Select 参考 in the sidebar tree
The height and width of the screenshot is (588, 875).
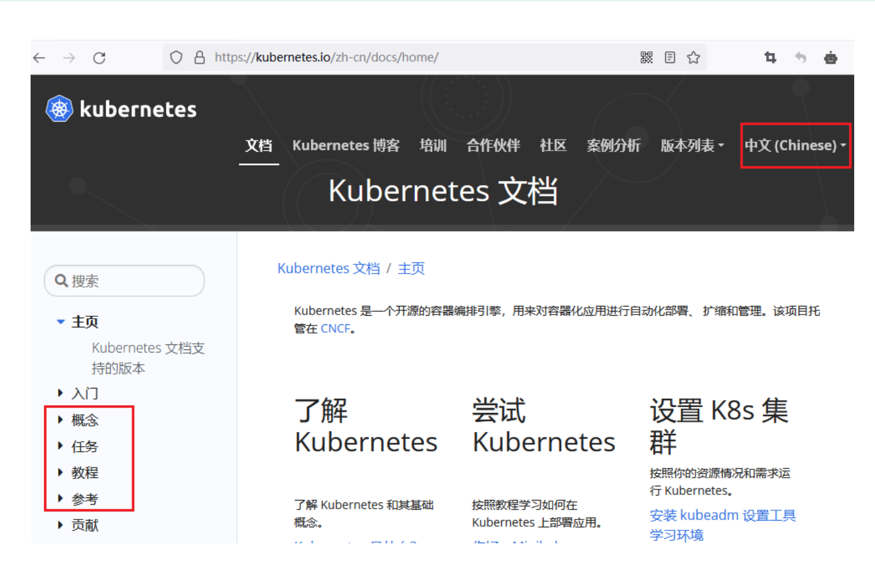(85, 499)
